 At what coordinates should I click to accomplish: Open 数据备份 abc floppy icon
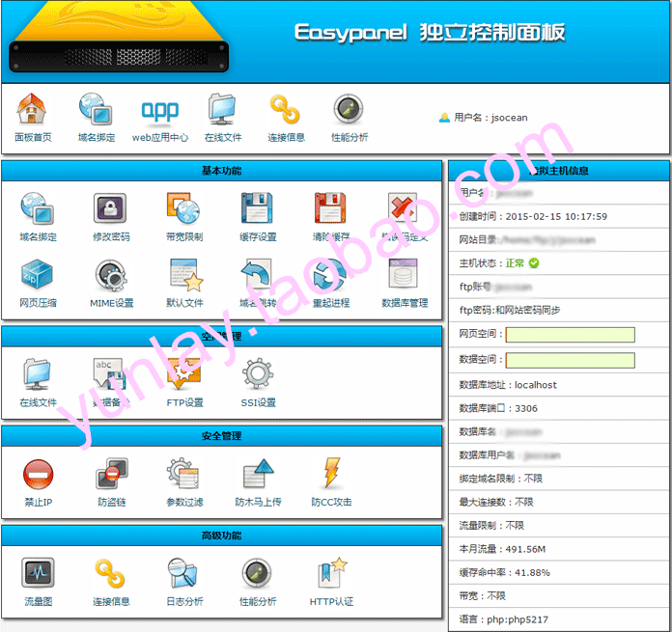click(109, 374)
